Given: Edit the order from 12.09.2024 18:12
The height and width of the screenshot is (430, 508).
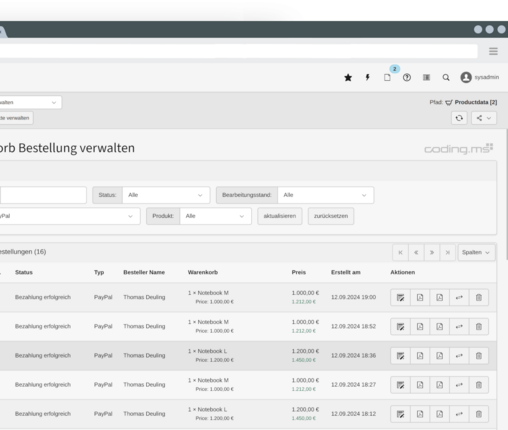Looking at the screenshot, I should click(x=400, y=414).
